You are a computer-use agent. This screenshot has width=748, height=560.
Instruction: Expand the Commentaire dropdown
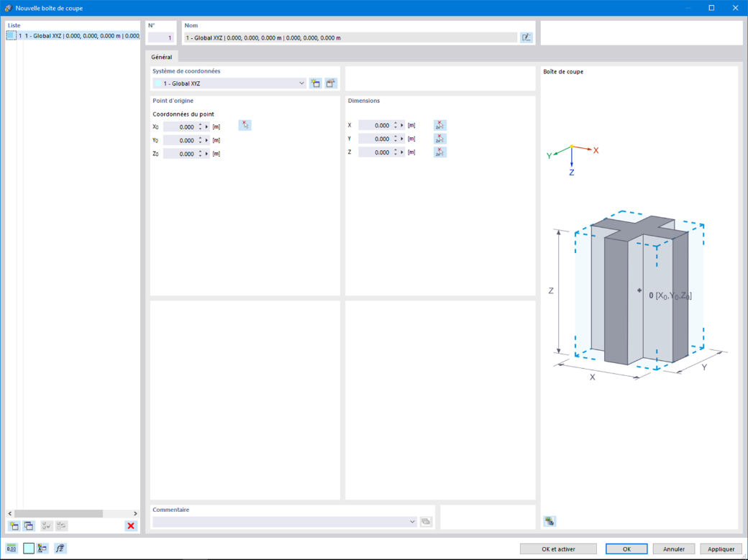412,522
